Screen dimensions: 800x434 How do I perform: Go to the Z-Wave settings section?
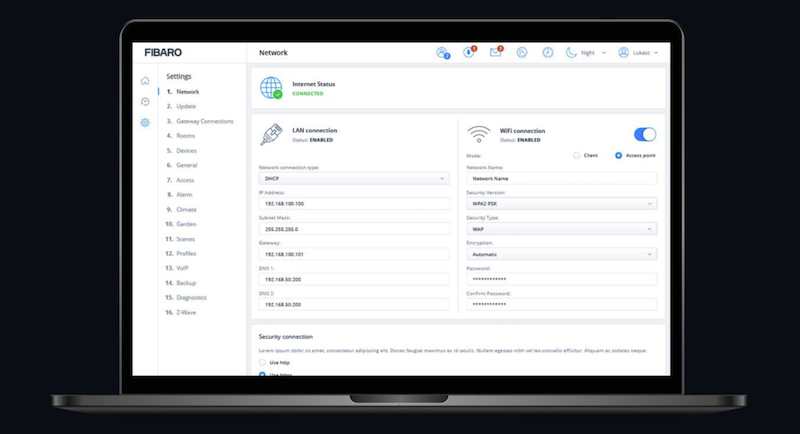click(x=186, y=312)
